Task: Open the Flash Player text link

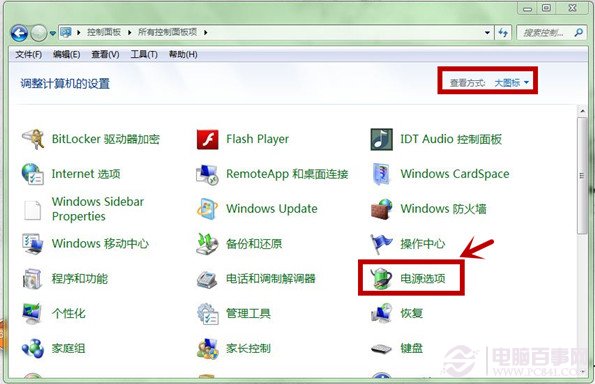Action: coord(258,139)
